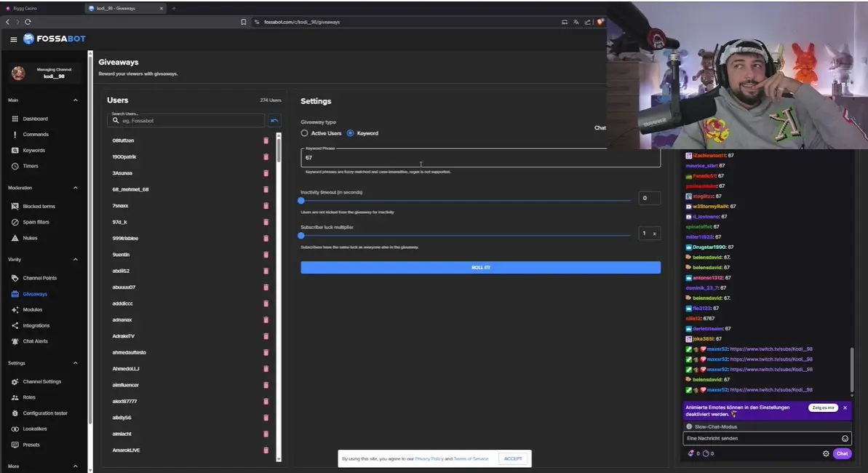Click the Presets icon
Image resolution: width=868 pixels, height=473 pixels.
tap(15, 444)
